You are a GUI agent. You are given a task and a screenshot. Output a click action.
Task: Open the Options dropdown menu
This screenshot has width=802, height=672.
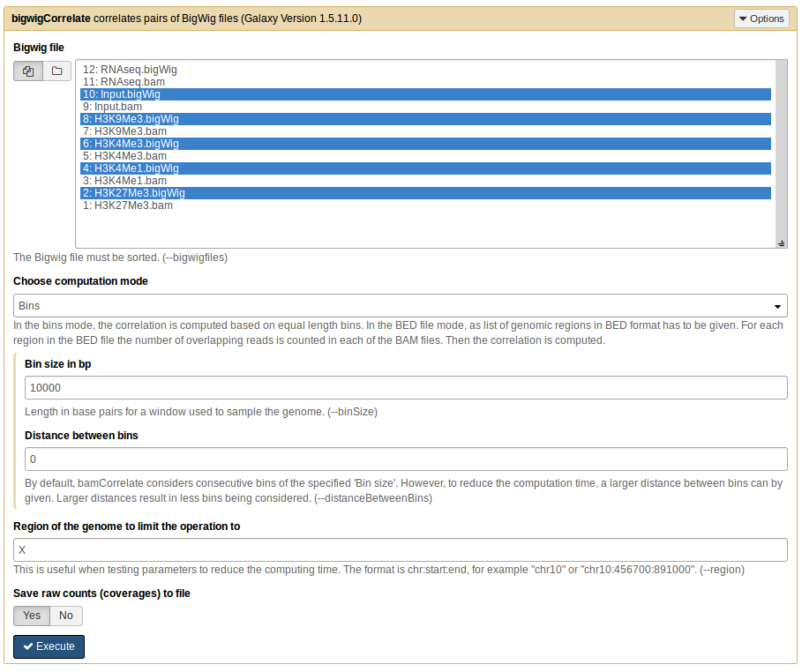[x=761, y=19]
